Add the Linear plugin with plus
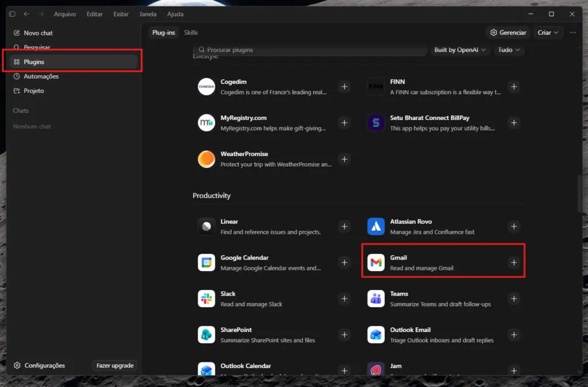The image size is (588, 387). (x=345, y=226)
